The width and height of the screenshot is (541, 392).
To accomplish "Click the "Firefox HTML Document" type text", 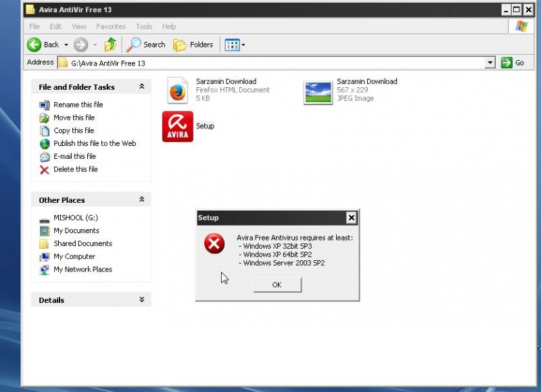I will pyautogui.click(x=233, y=90).
